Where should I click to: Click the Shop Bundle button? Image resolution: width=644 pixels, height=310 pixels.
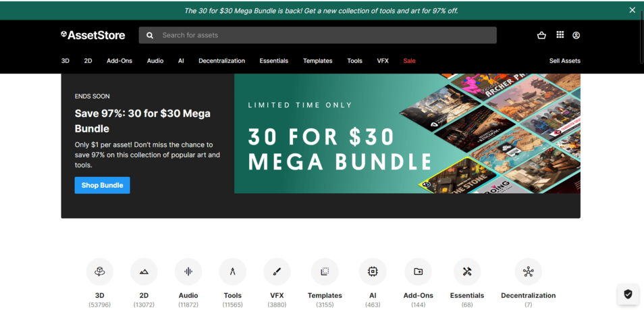pyautogui.click(x=102, y=186)
